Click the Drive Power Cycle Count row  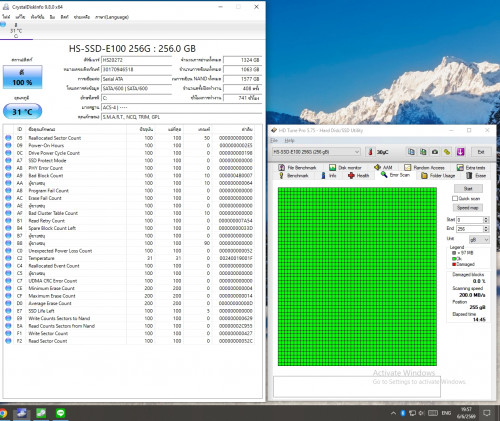tap(129, 153)
